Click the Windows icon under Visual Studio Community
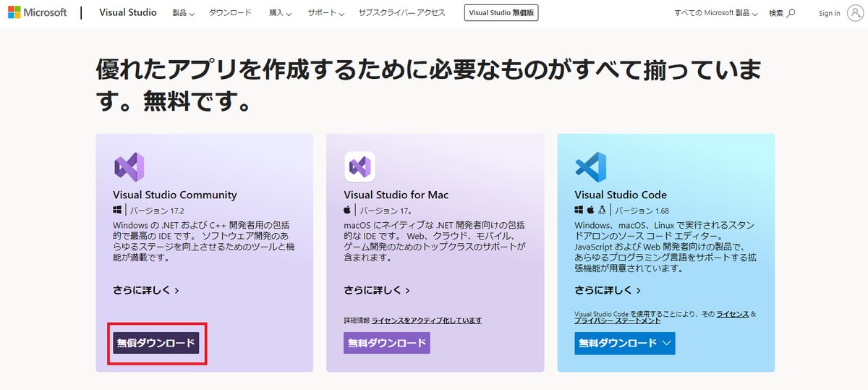 (119, 211)
